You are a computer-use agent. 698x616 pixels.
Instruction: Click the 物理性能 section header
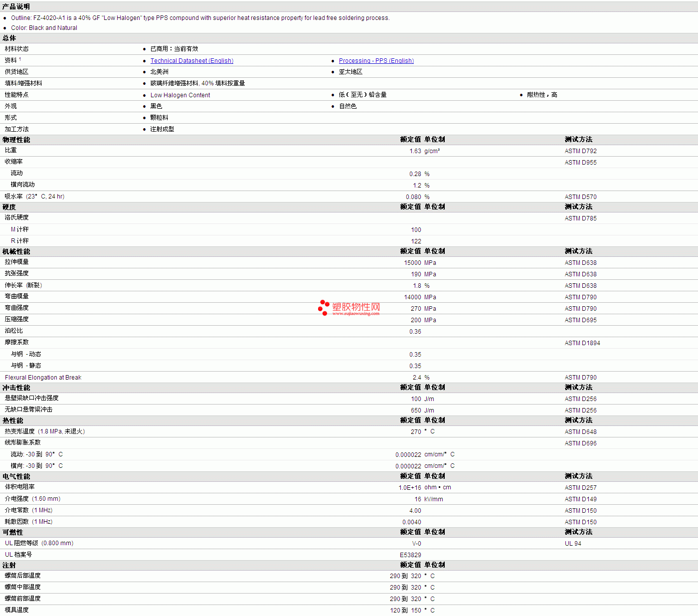point(16,140)
